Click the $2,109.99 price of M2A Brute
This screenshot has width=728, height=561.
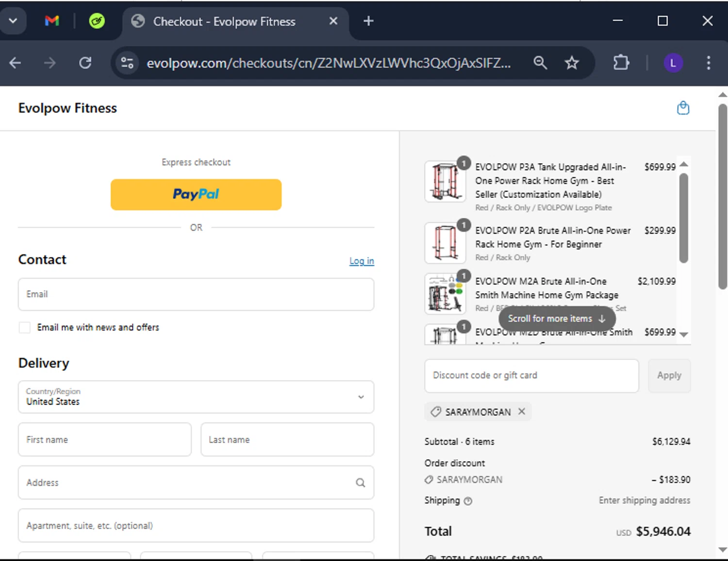point(656,281)
